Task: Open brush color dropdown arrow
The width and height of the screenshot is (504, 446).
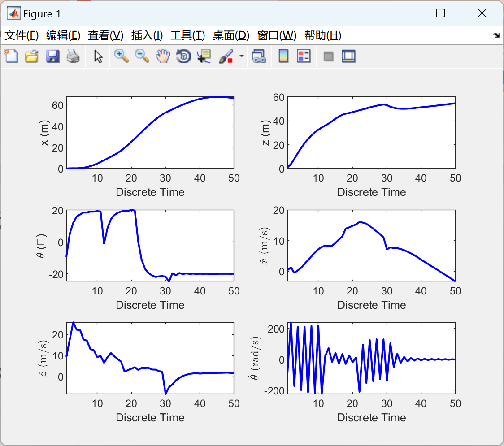Action: coord(242,56)
